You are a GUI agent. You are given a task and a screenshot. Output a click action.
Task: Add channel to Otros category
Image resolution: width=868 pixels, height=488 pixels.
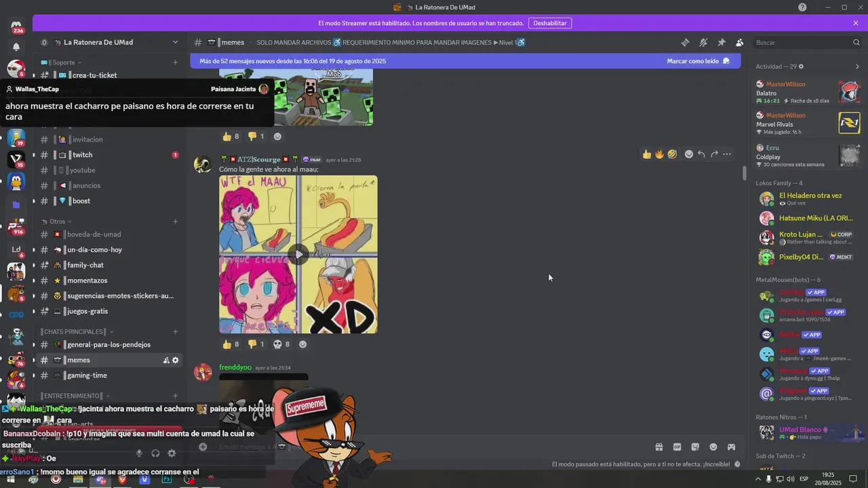pyautogui.click(x=175, y=222)
